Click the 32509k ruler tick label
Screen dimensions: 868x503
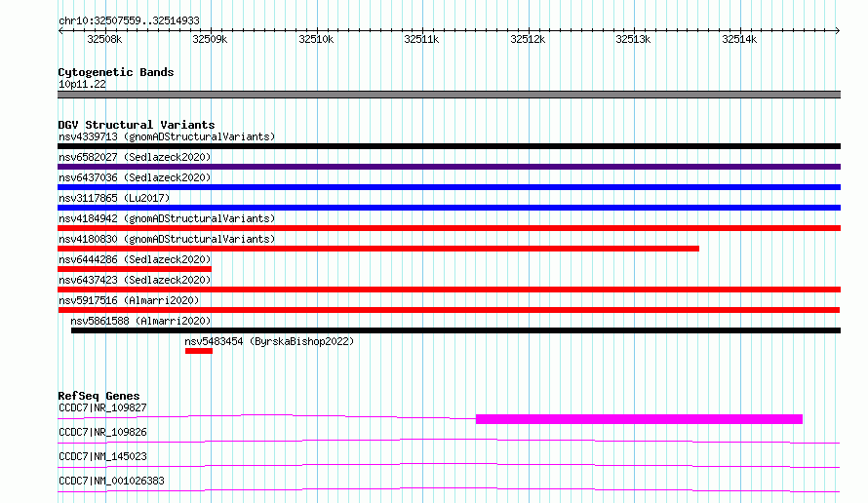tap(210, 39)
